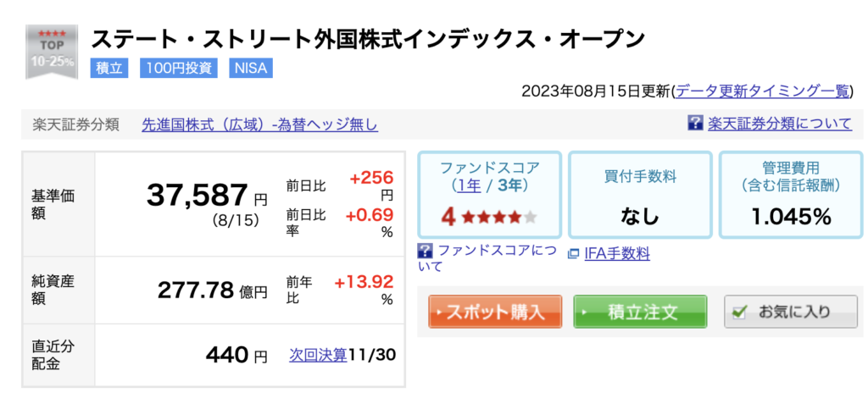Click the arrow icon on スポット購入 button
The width and height of the screenshot is (868, 398).
pyautogui.click(x=439, y=312)
